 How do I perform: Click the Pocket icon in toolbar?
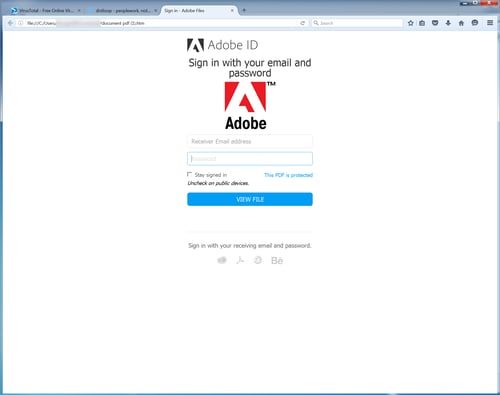435,23
